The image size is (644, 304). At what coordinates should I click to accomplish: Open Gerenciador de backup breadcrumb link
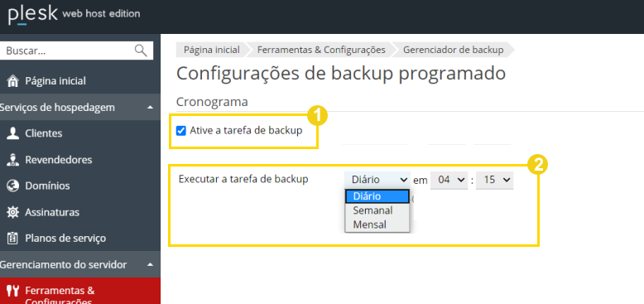pos(453,50)
